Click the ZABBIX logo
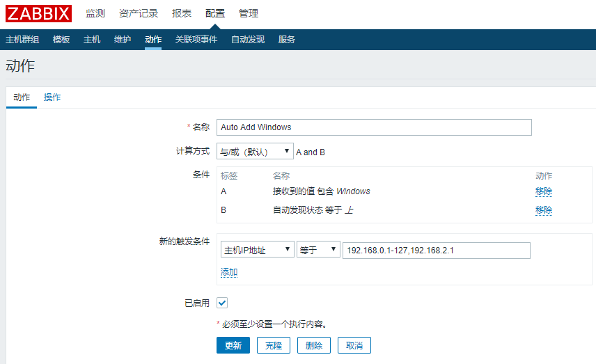Viewport: 596px width, 364px height. pyautogui.click(x=38, y=13)
